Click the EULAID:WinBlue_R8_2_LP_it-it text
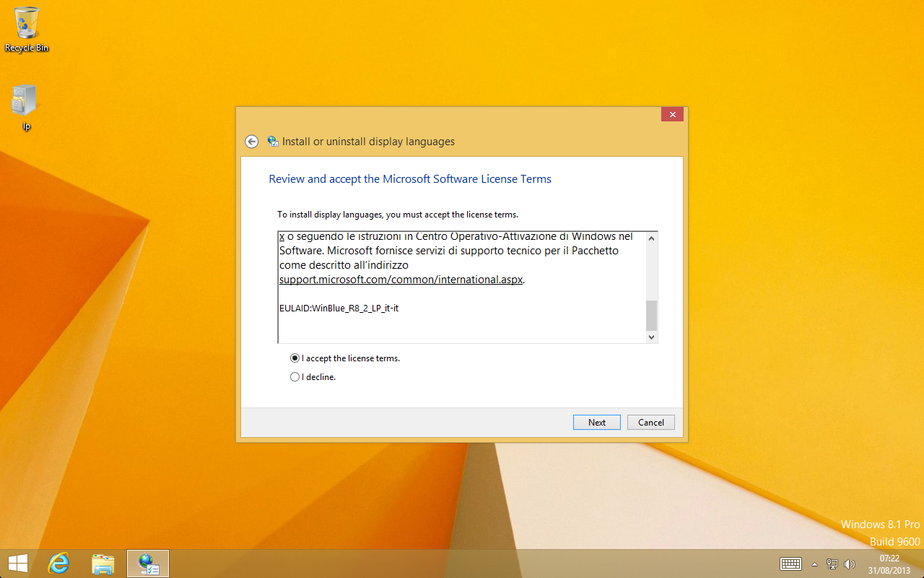 [339, 309]
